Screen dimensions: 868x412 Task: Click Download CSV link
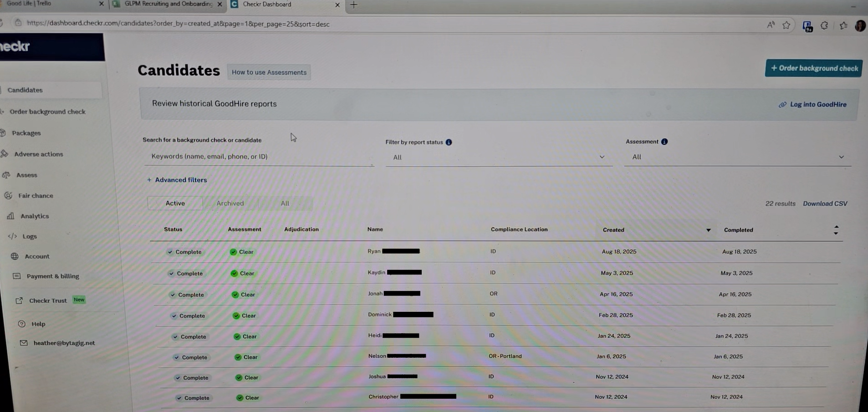point(825,203)
